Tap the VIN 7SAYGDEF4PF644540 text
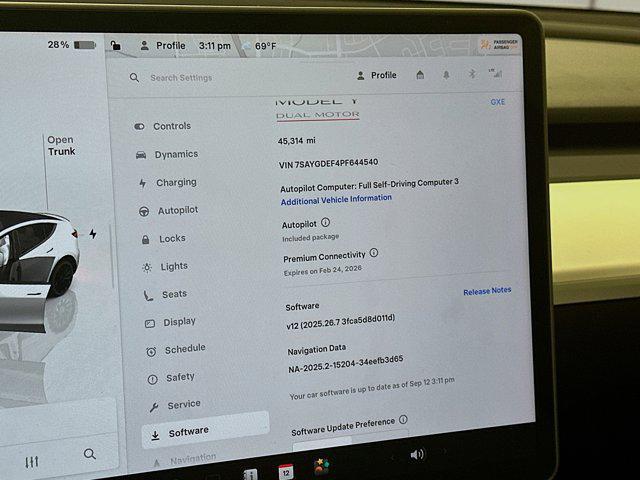 tap(329, 163)
